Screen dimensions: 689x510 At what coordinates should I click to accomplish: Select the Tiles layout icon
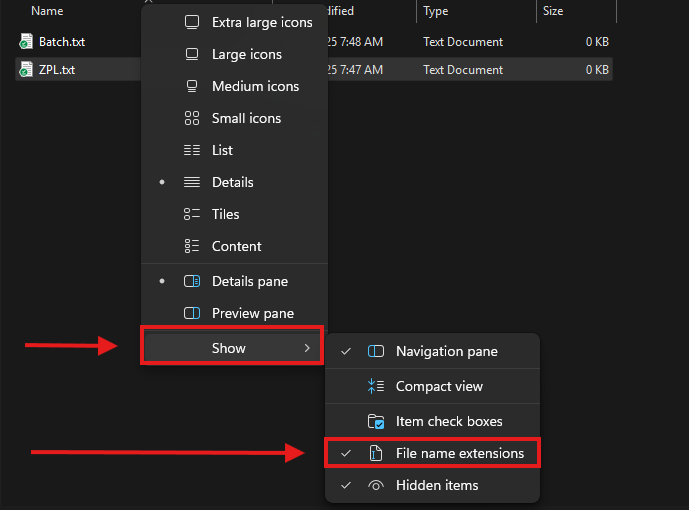tap(192, 214)
